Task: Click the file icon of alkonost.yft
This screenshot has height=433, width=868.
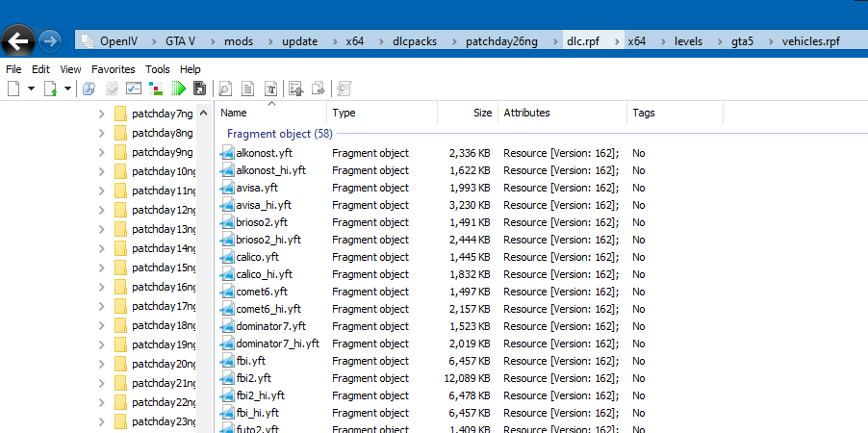Action: [x=227, y=153]
